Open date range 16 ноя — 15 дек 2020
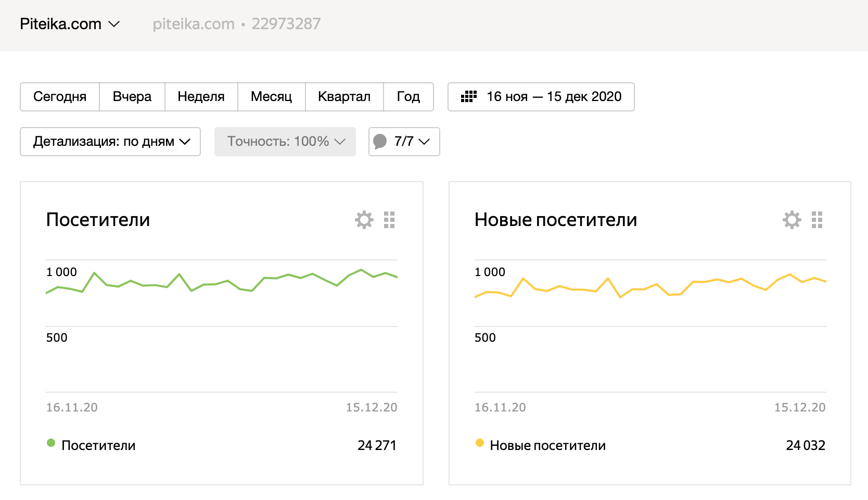 [553, 97]
